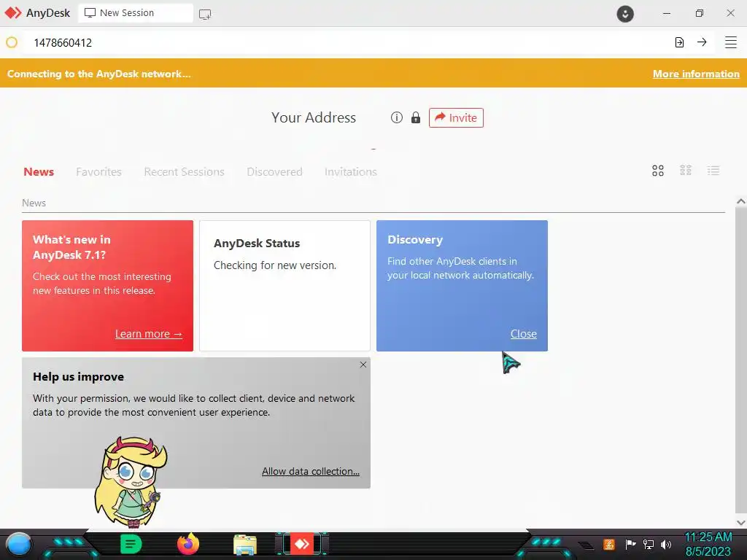
Task: Switch to small tiles view
Action: (x=686, y=171)
